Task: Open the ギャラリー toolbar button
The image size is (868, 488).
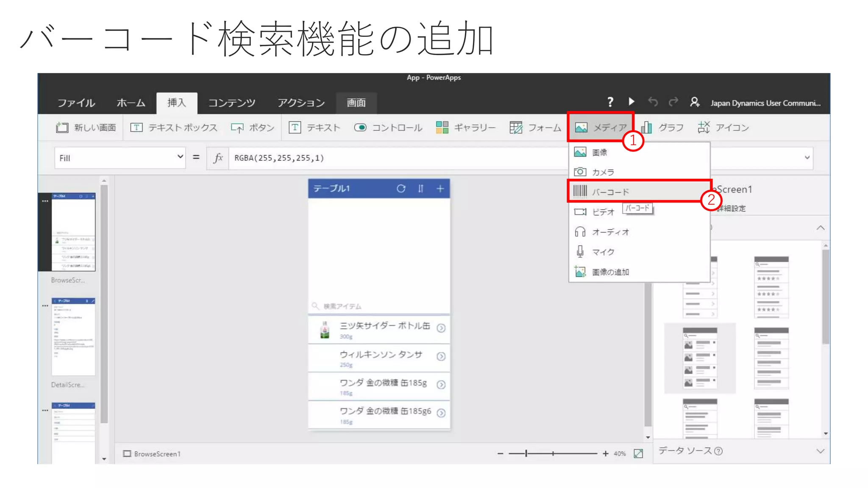Action: coord(466,128)
